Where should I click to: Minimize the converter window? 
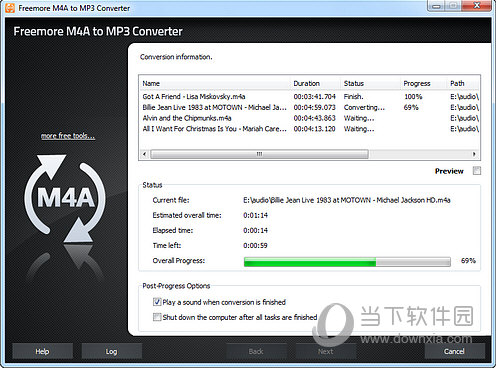(437, 6)
